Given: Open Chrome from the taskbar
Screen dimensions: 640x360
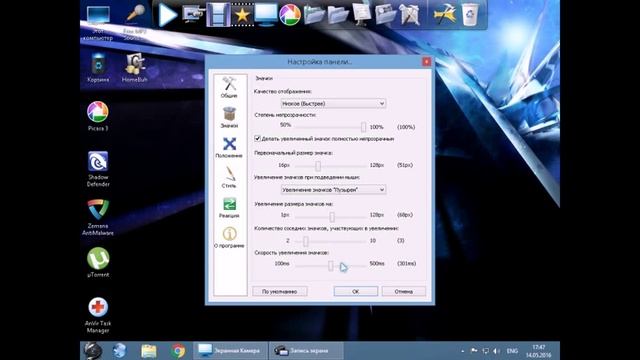Looking at the screenshot, I should click(x=178, y=351).
